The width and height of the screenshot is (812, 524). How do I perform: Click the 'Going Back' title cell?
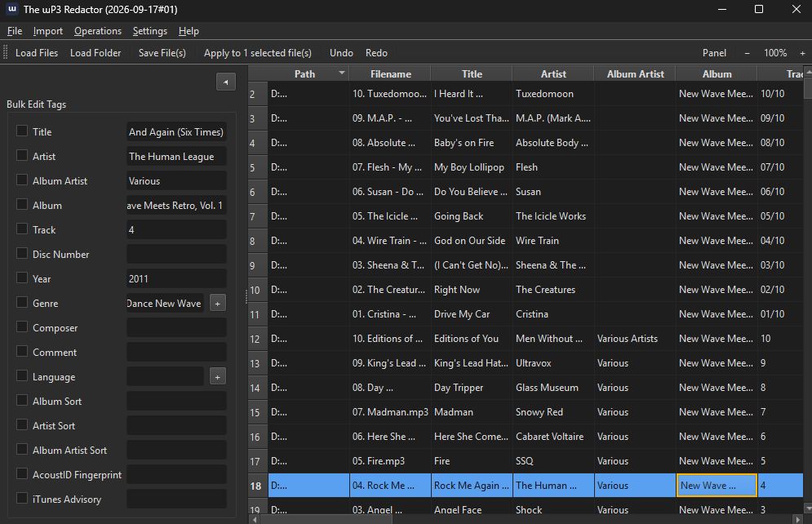point(472,216)
